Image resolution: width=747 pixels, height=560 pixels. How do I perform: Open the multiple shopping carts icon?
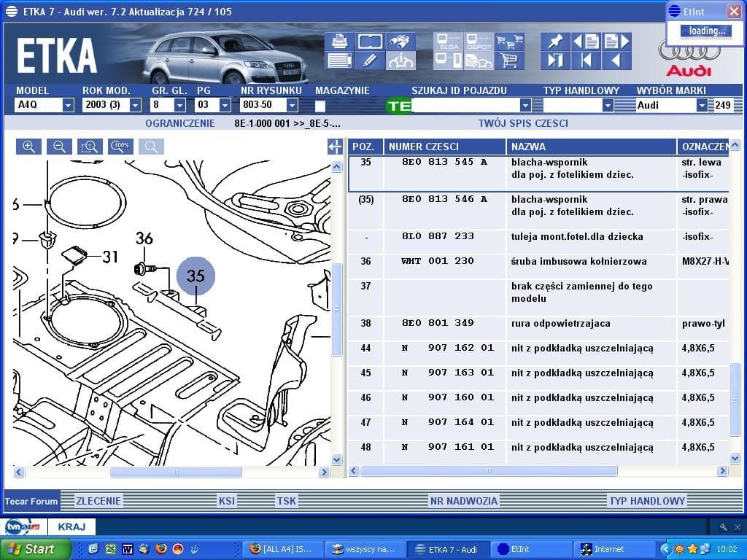[509, 42]
